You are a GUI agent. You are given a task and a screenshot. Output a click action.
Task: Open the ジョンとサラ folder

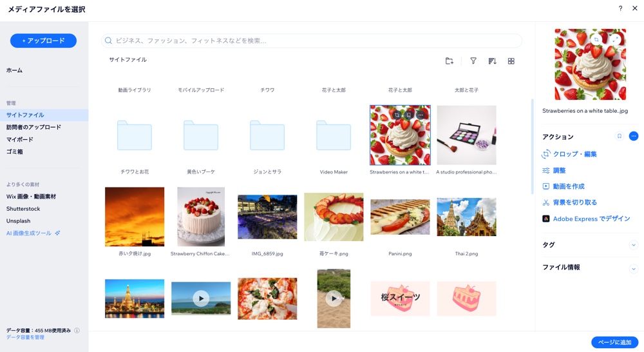[x=267, y=135]
